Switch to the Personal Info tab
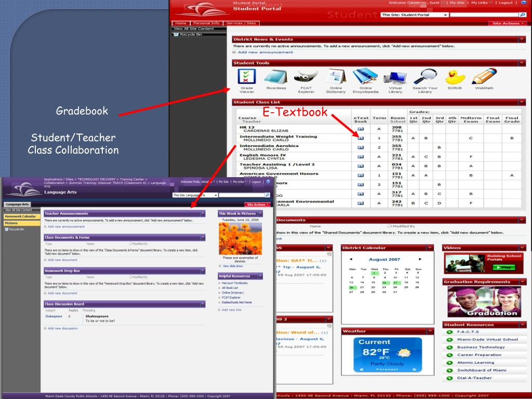The height and width of the screenshot is (399, 532). [x=206, y=23]
